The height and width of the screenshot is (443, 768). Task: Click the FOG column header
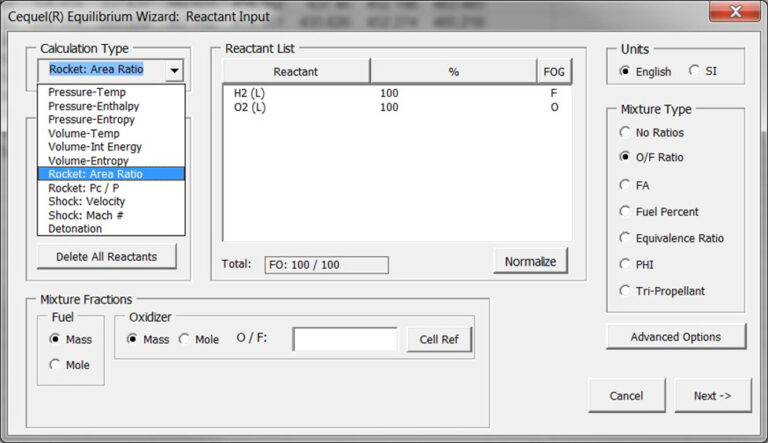(x=554, y=72)
